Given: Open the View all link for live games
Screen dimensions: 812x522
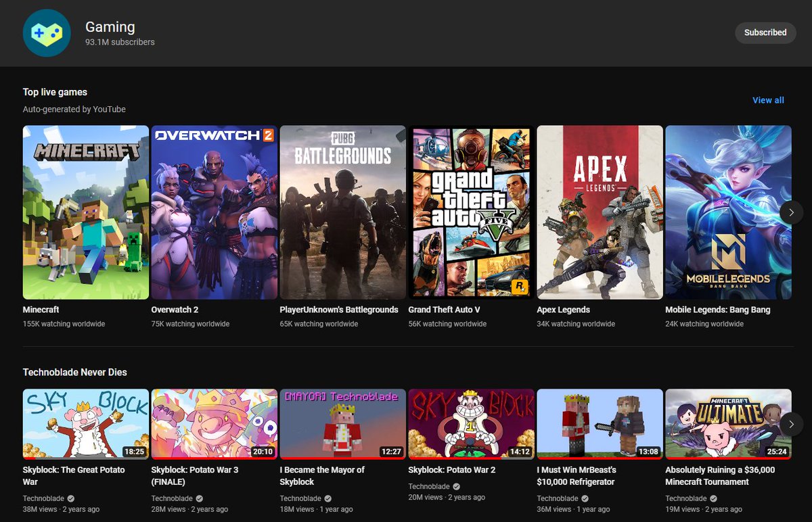Looking at the screenshot, I should point(768,100).
